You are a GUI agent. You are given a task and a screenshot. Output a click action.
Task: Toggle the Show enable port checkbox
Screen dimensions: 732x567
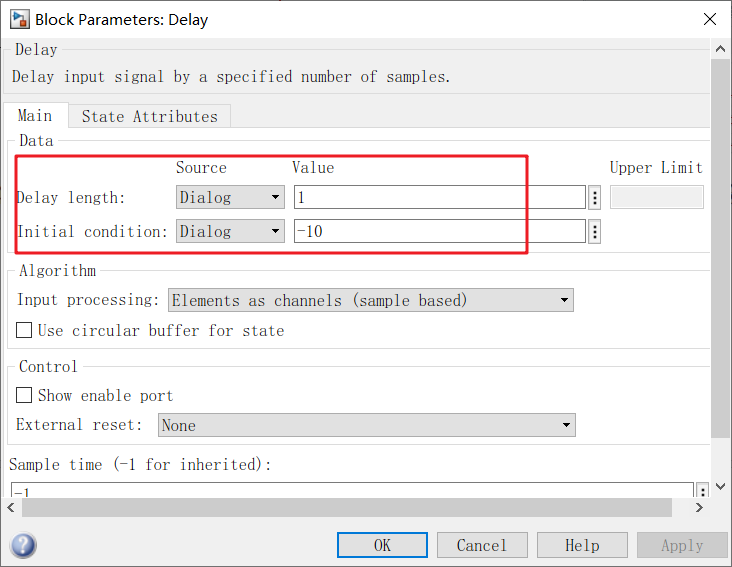click(x=25, y=396)
